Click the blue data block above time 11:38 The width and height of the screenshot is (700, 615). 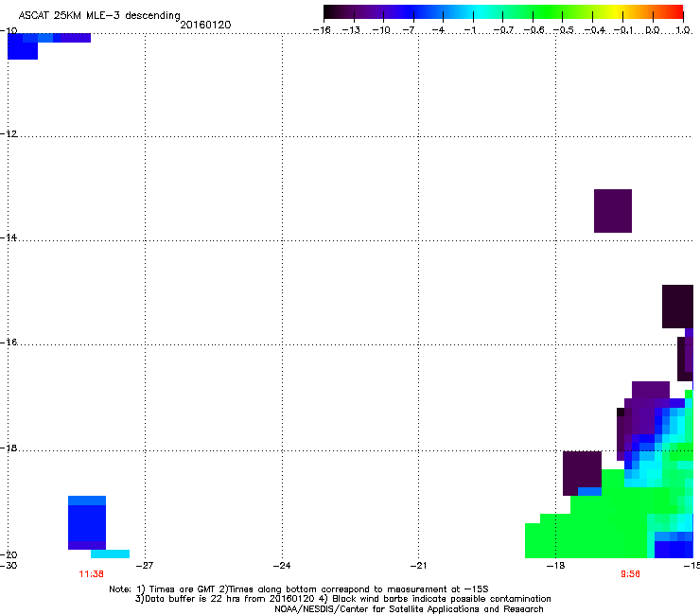(x=87, y=522)
